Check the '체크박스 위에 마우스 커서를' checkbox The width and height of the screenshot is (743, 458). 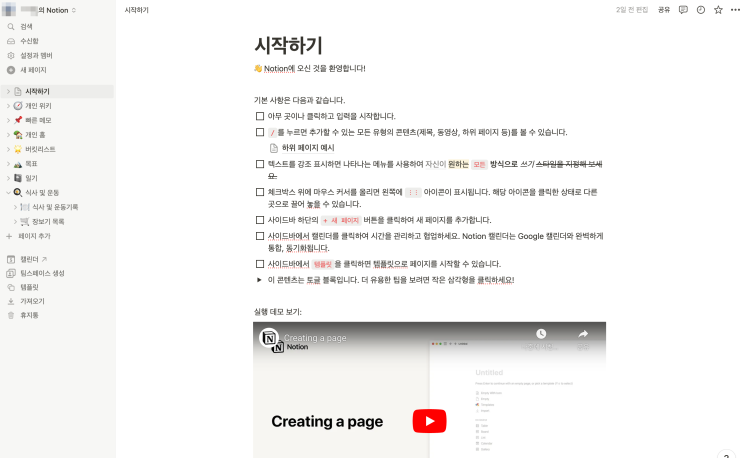(x=260, y=192)
